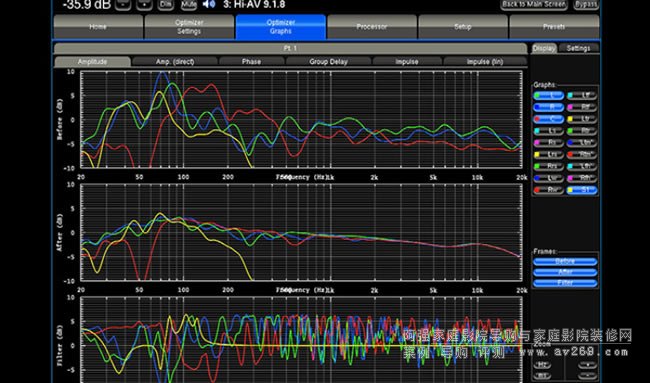
Task: Toggle the Before frame display
Action: (565, 261)
